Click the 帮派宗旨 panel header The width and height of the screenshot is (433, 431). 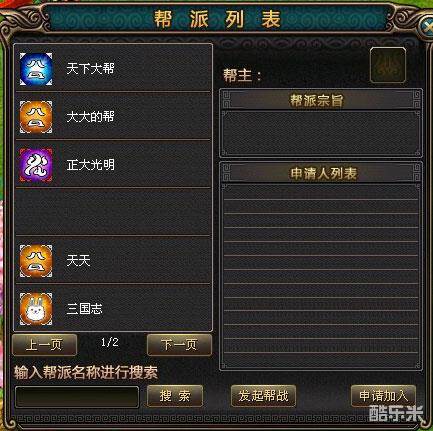tap(320, 100)
